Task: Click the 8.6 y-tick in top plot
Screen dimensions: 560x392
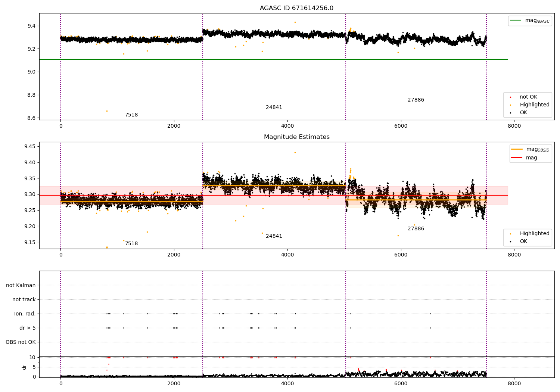Action: click(32, 118)
